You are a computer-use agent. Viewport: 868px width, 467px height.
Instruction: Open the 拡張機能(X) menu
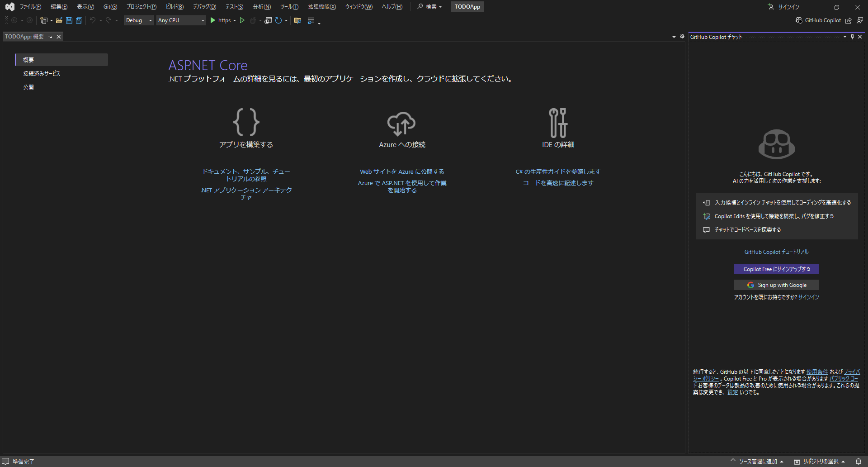click(x=322, y=7)
